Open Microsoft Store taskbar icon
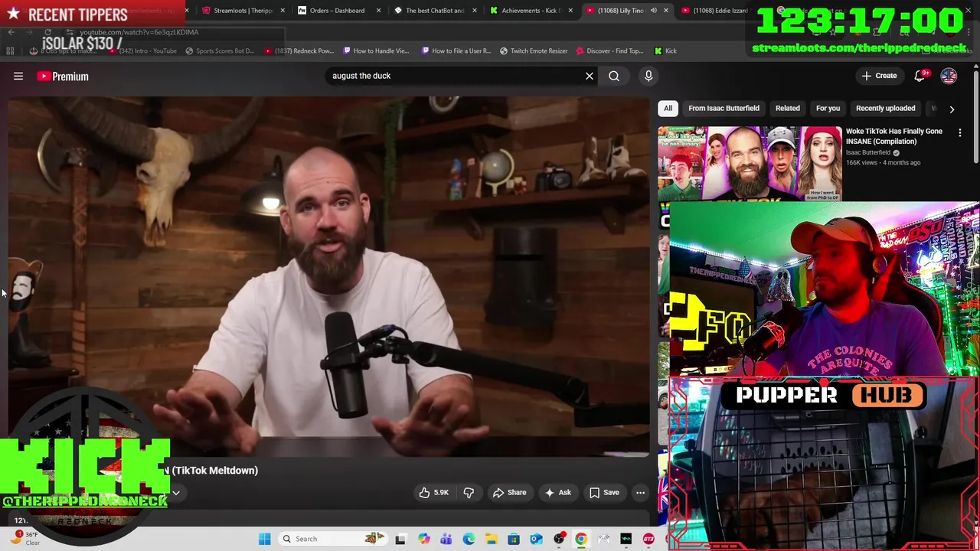The image size is (980, 551). [x=514, y=539]
